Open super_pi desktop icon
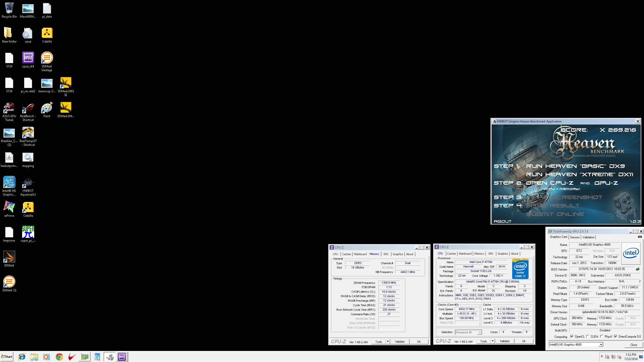Image resolution: width=644 pixels, height=362 pixels. pyautogui.click(x=28, y=234)
